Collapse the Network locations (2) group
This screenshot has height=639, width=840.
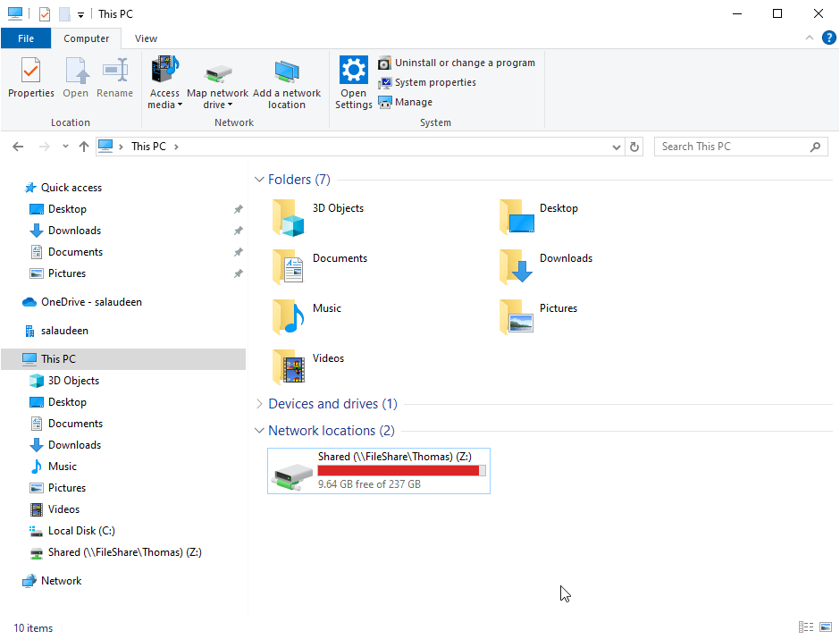259,431
